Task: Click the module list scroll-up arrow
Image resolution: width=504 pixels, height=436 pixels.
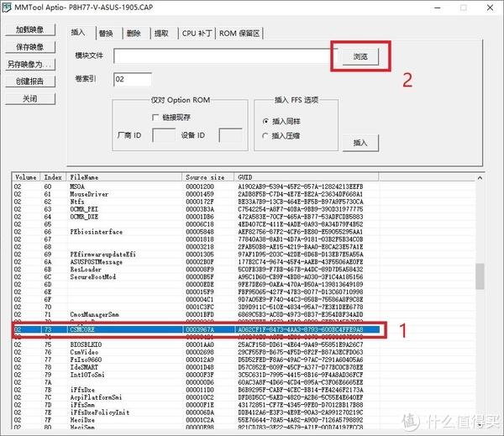Action: click(x=480, y=178)
